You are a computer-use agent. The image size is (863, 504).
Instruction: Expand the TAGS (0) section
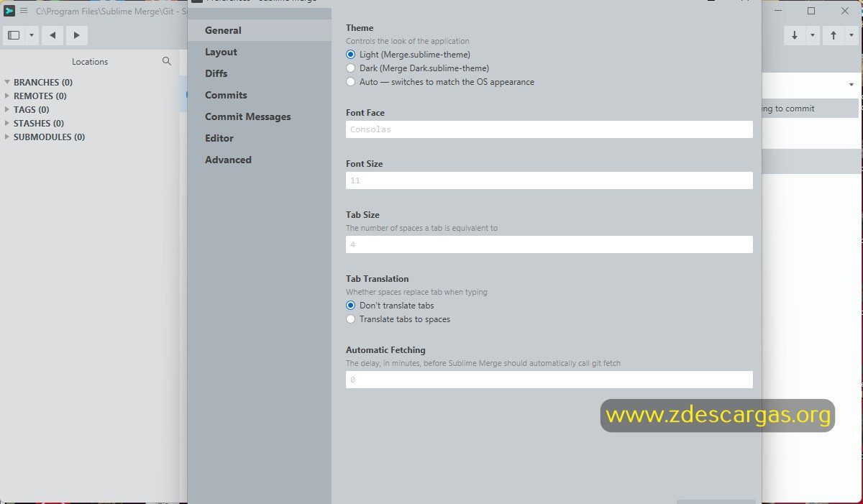7,109
